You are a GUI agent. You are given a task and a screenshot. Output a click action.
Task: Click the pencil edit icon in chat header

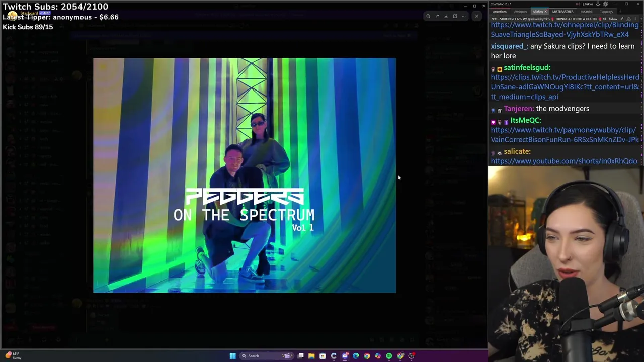point(622,19)
